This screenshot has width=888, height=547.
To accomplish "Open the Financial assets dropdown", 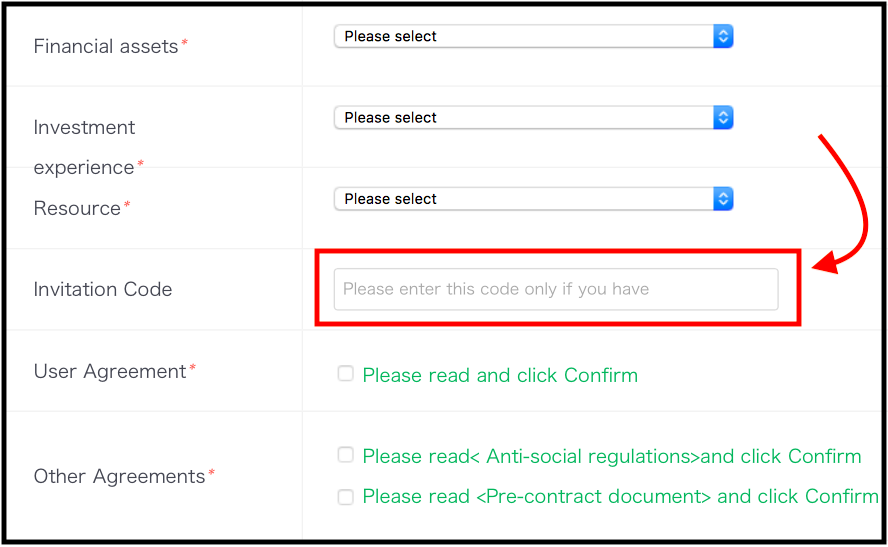I will [533, 36].
